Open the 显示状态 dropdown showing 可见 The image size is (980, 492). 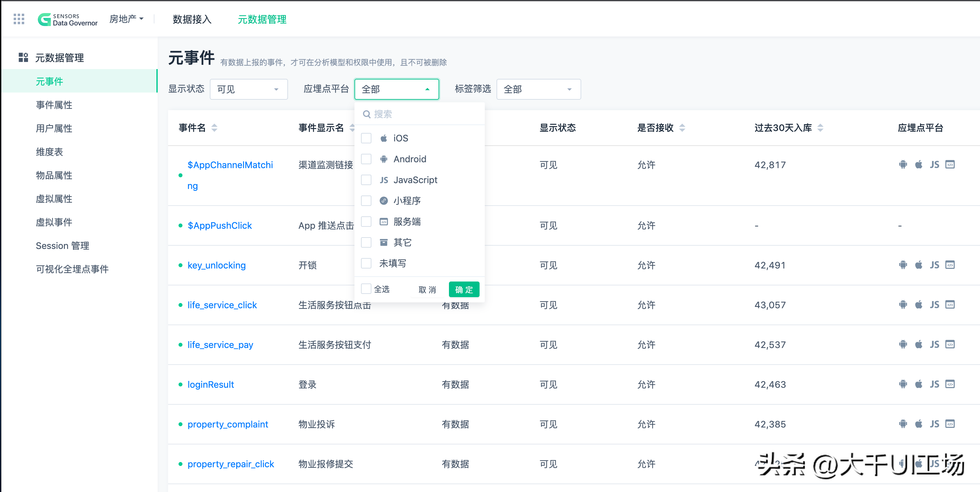click(249, 89)
